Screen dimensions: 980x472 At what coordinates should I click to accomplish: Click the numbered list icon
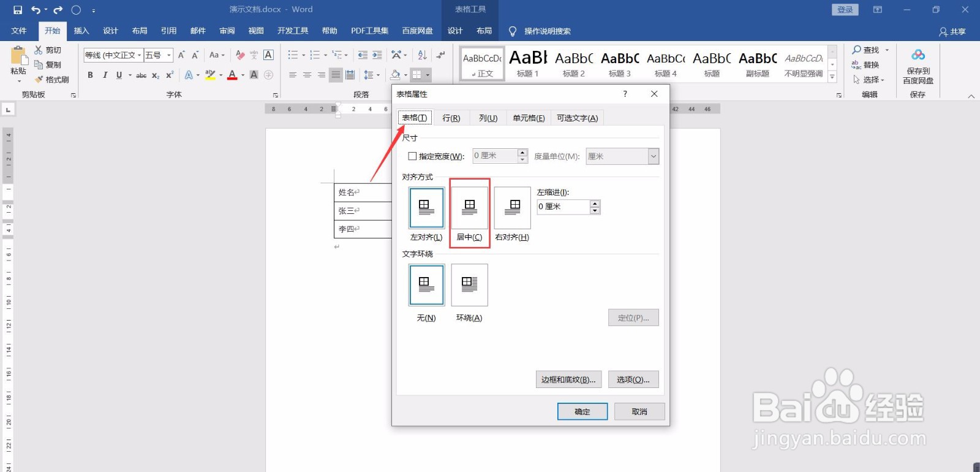(x=315, y=55)
